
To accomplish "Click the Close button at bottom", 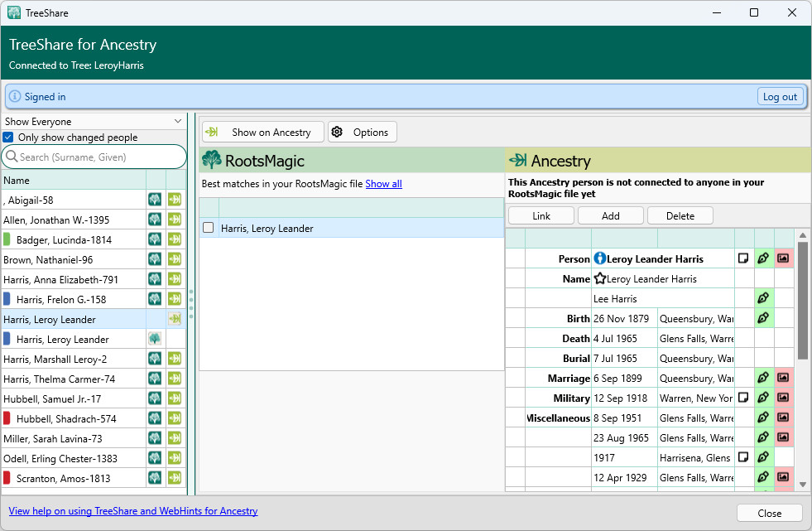I will tap(769, 513).
